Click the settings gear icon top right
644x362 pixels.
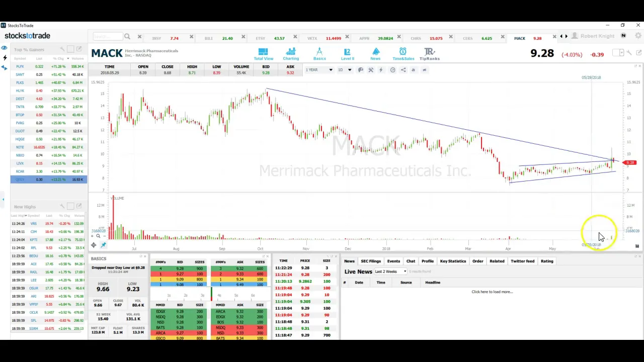638,36
